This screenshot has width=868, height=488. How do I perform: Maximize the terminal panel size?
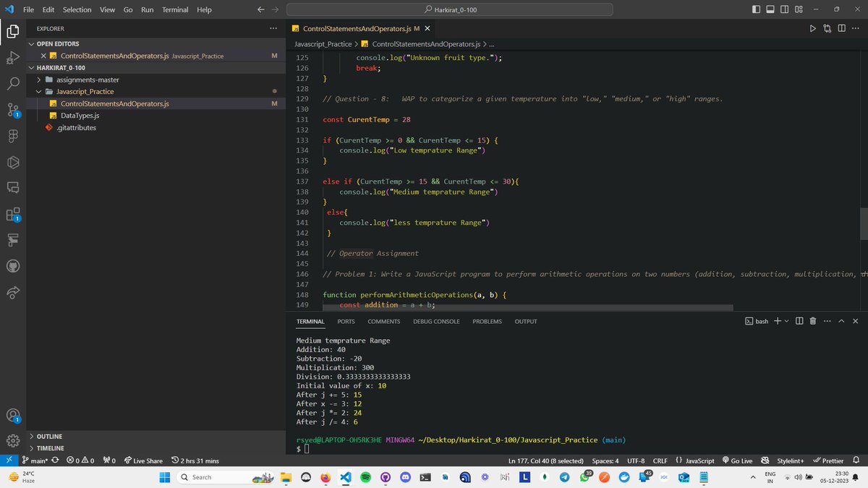(x=841, y=321)
